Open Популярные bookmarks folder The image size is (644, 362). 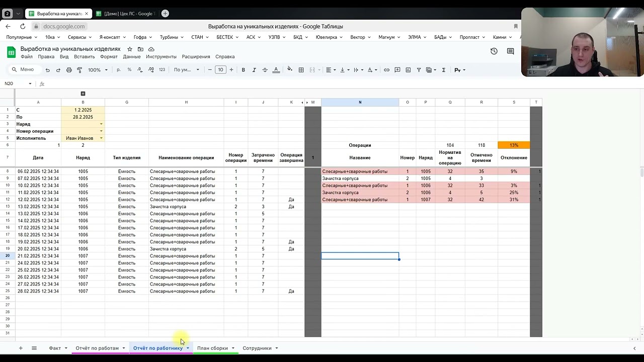click(x=21, y=37)
